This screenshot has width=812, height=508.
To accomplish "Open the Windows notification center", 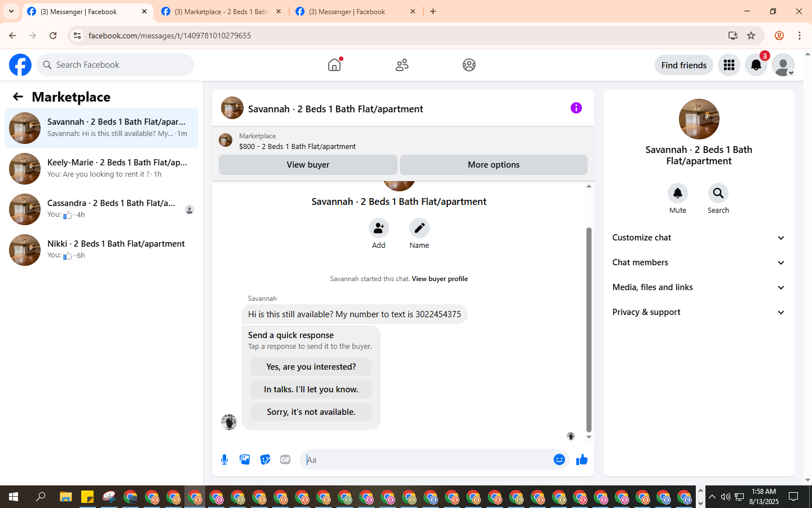I will 793,497.
